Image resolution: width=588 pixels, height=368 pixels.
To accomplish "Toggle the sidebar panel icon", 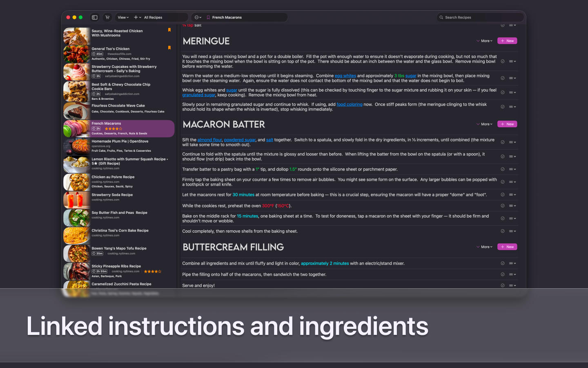I will tap(95, 17).
